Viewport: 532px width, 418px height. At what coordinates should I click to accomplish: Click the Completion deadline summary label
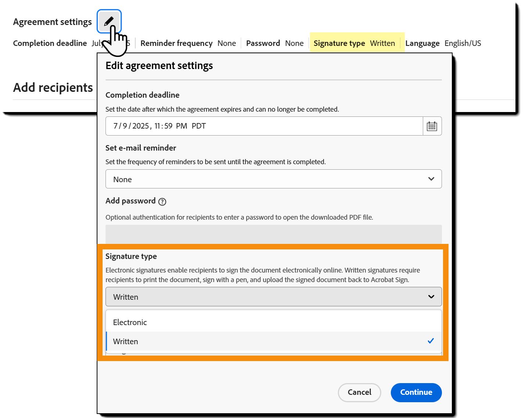point(50,43)
